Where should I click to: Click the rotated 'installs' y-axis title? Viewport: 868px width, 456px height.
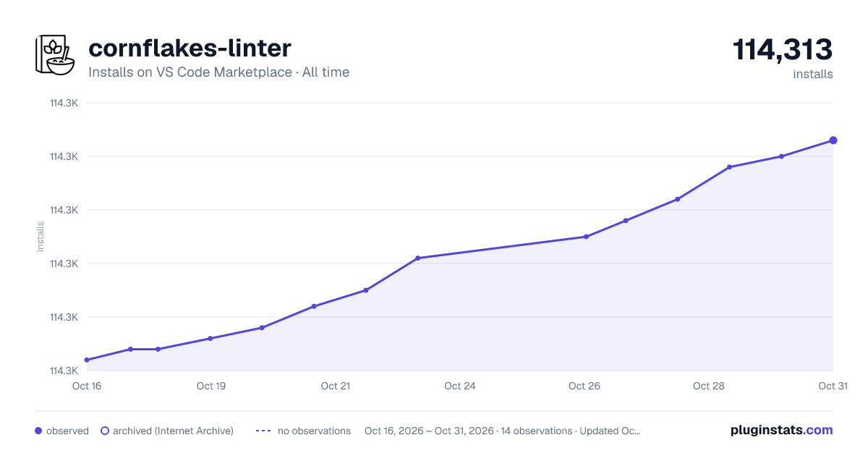pos(41,237)
